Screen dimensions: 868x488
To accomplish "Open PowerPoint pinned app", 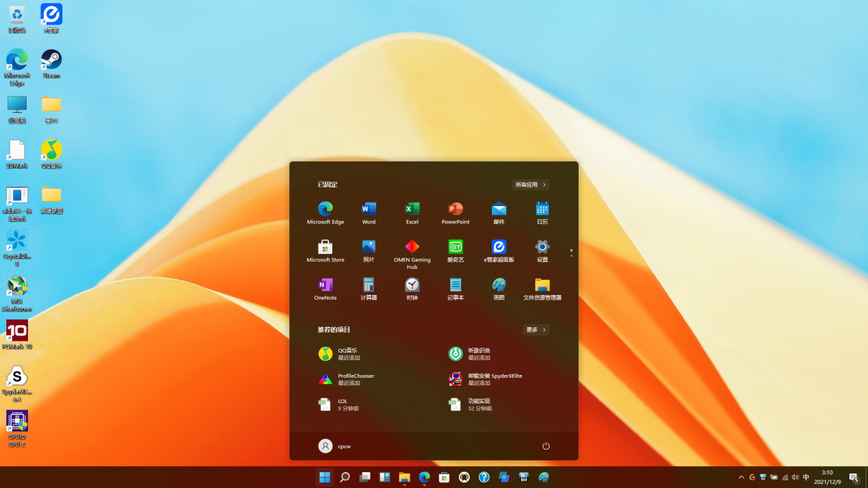I will click(456, 212).
